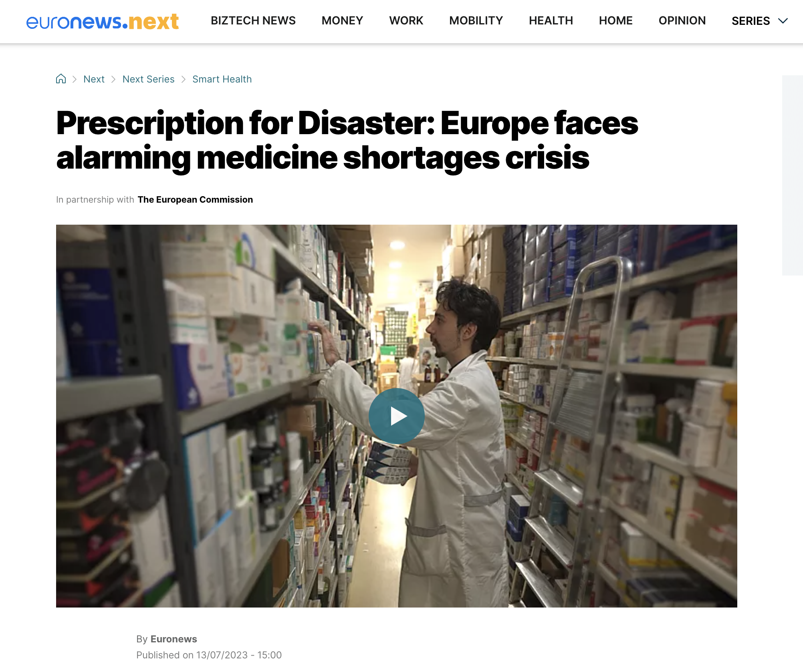
Task: Click the Euronews author name
Action: (x=174, y=639)
